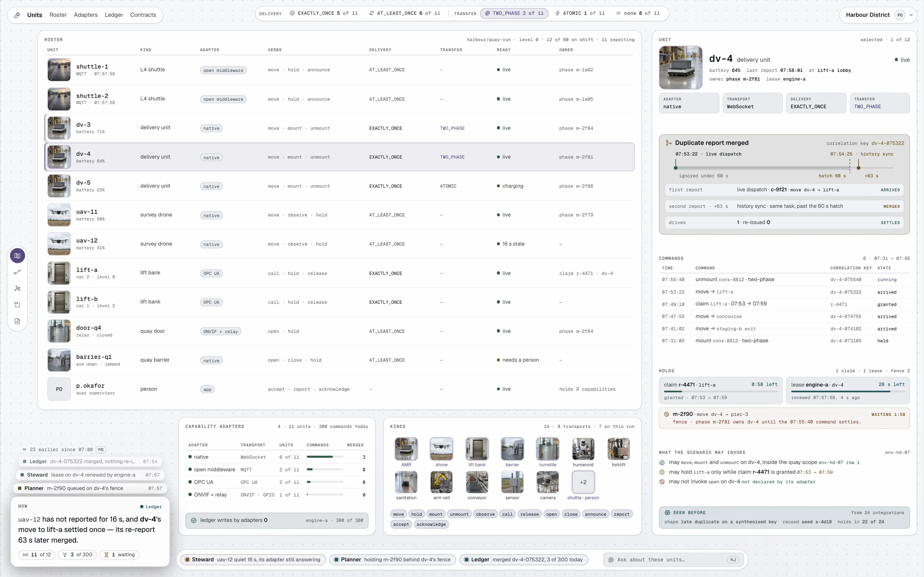The width and height of the screenshot is (924, 577).
Task: Select the arm cell kind thumbnail
Action: point(441,482)
